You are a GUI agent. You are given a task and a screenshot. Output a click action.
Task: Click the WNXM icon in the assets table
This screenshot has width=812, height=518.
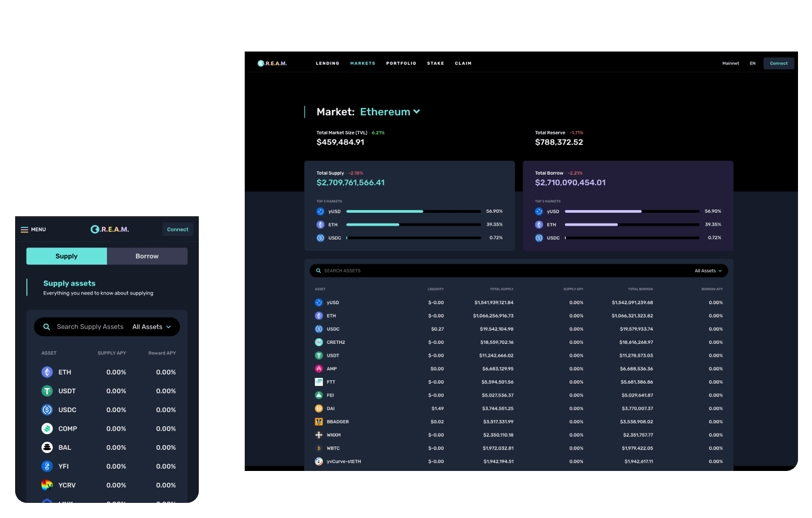click(319, 435)
